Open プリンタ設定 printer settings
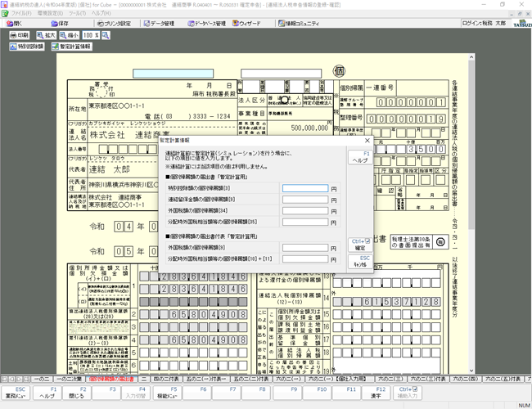The image size is (532, 409). (x=112, y=24)
